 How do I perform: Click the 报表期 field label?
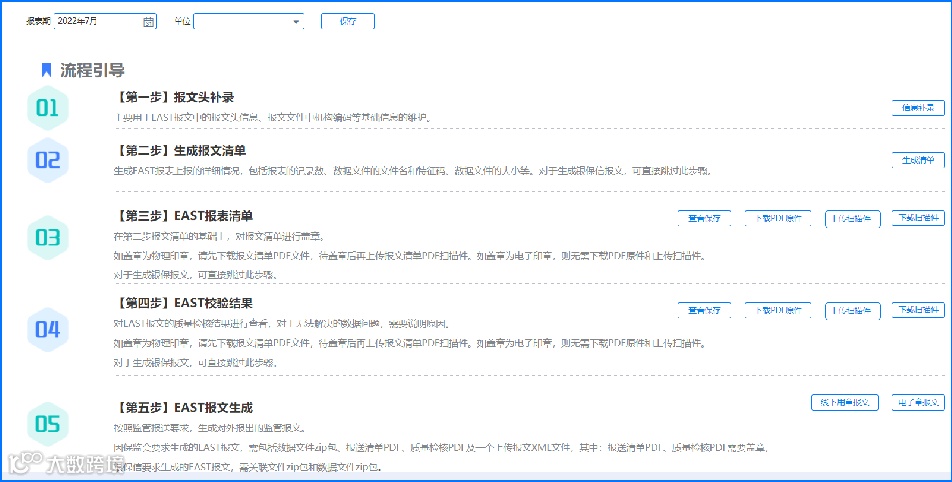click(38, 22)
